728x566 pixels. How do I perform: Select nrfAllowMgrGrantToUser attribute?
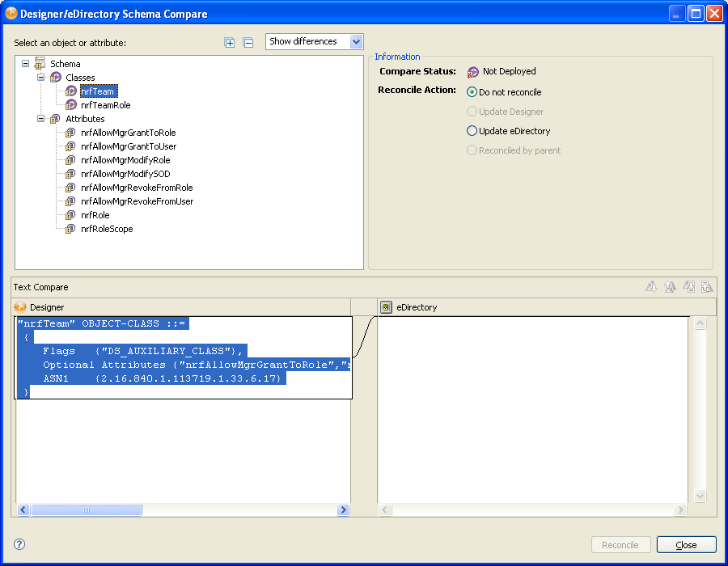[129, 146]
